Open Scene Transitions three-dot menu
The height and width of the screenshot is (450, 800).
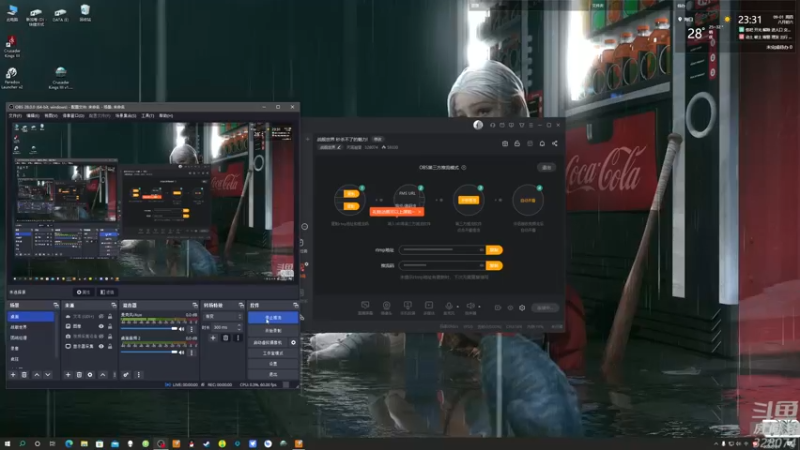[x=238, y=338]
